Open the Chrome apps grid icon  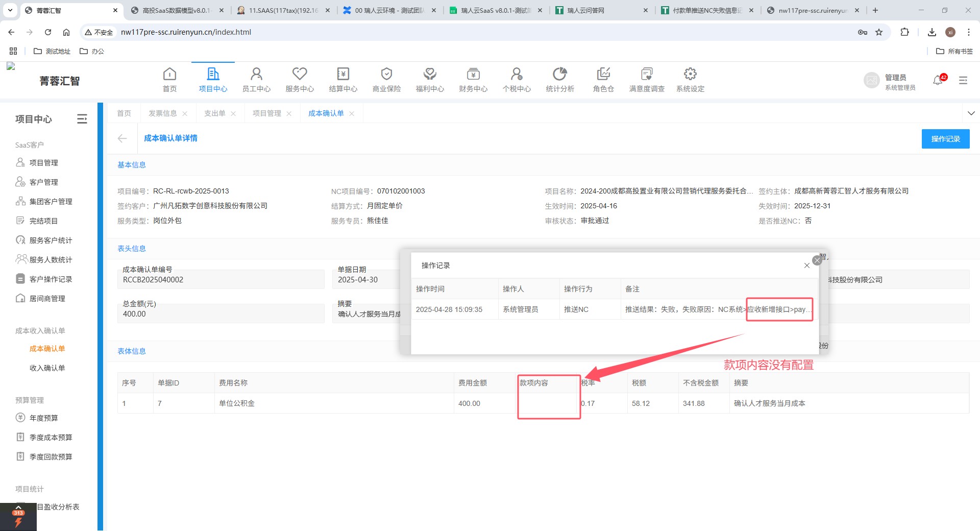[x=13, y=52]
